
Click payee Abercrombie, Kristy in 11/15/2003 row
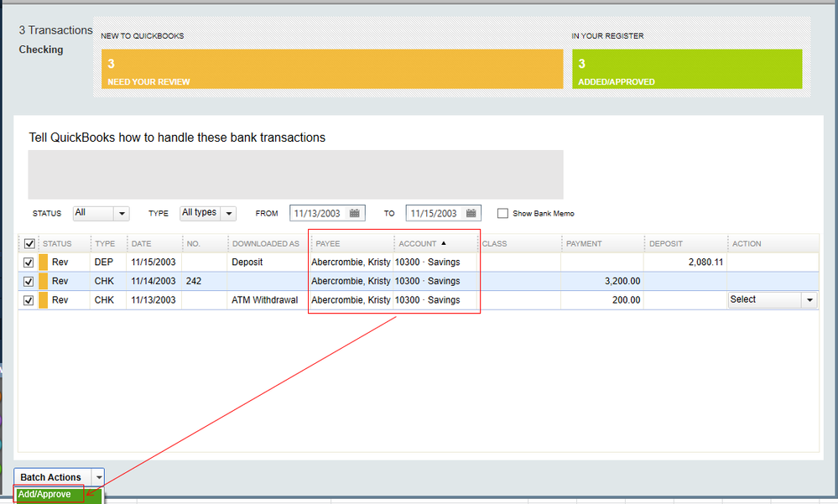pyautogui.click(x=351, y=262)
